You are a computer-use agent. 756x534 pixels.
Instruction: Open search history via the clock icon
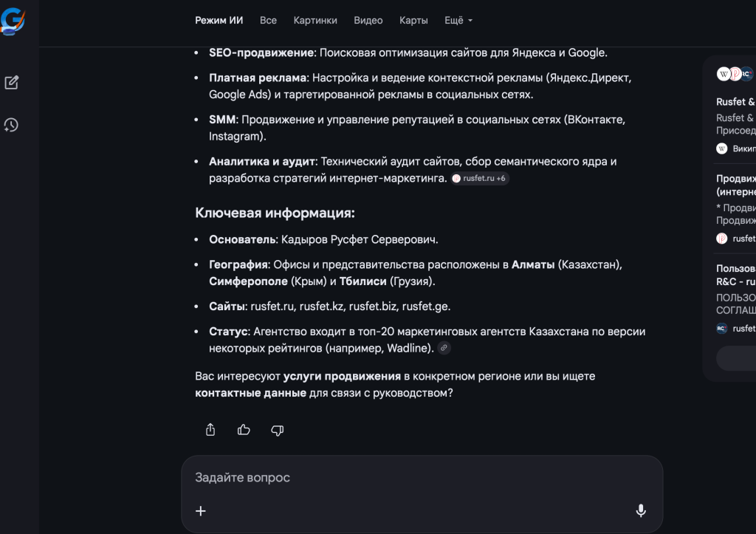(12, 125)
